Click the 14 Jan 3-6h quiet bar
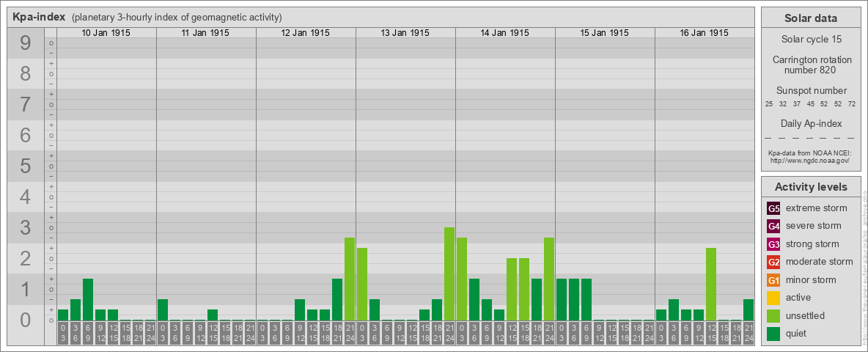868x352 pixels. [474, 299]
